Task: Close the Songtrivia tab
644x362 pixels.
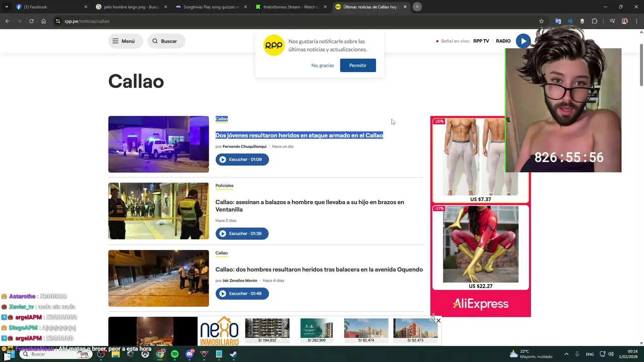Action: tap(246, 7)
